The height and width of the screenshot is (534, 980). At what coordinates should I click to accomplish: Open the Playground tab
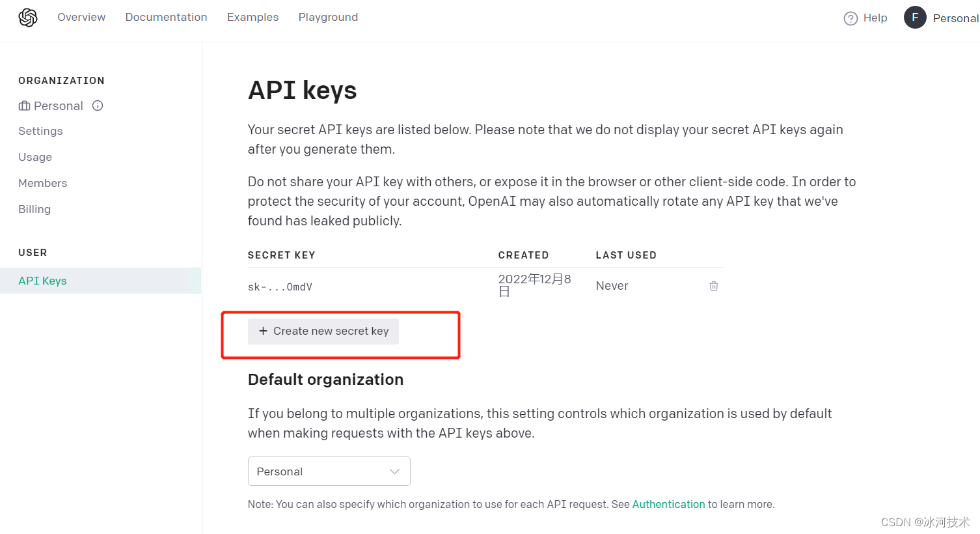[x=328, y=17]
